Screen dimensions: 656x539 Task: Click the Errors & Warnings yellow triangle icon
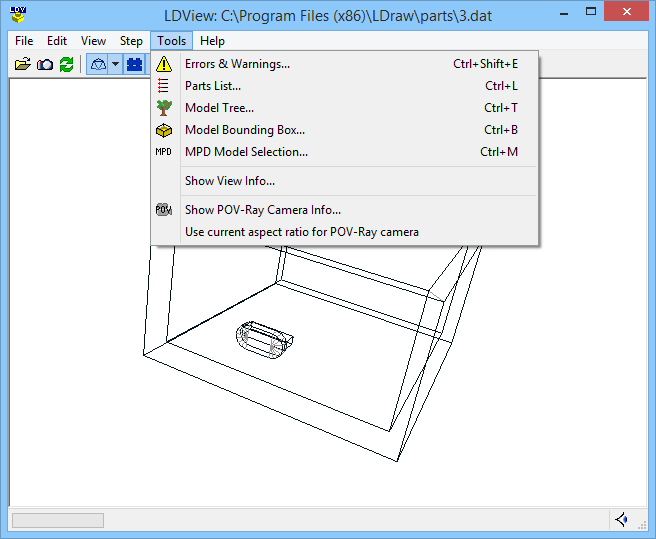tap(164, 64)
